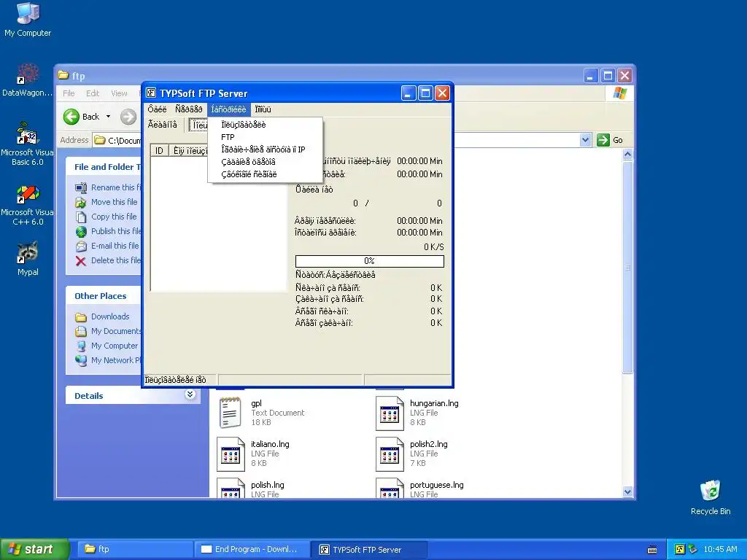Image resolution: width=747 pixels, height=560 pixels.
Task: Click the Other Places panel header
Action: coord(104,296)
